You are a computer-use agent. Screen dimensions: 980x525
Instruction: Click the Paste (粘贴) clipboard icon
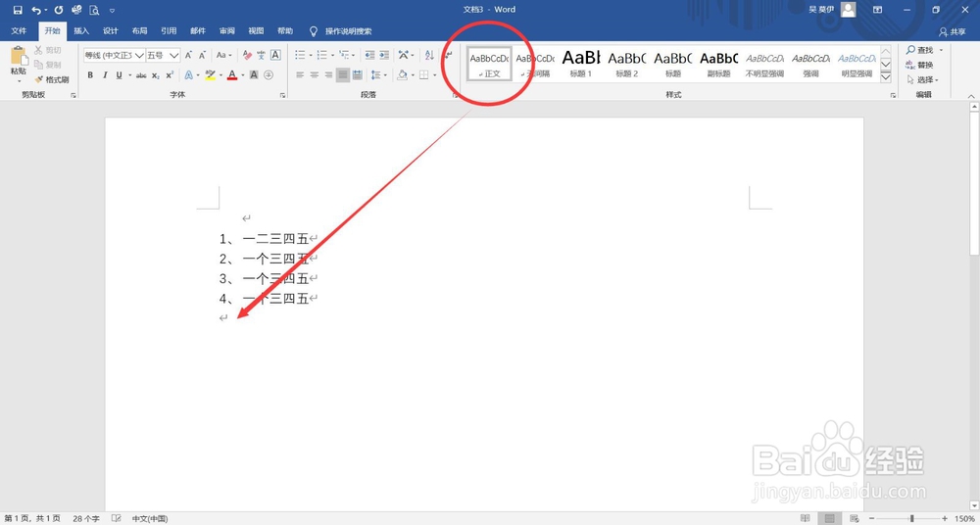point(18,57)
